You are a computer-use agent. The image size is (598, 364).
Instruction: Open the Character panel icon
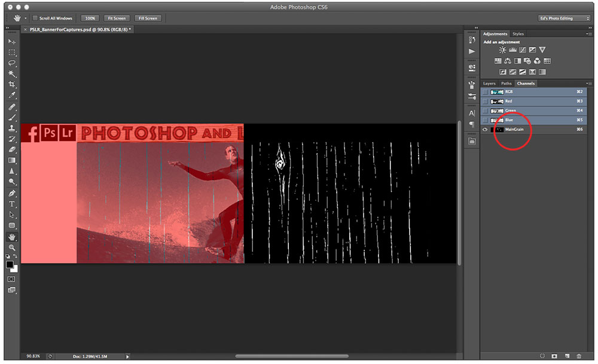click(472, 113)
